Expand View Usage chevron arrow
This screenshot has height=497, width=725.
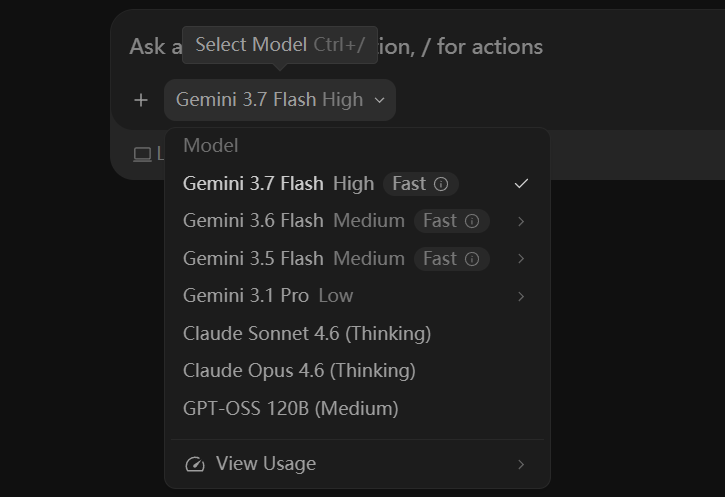[521, 464]
